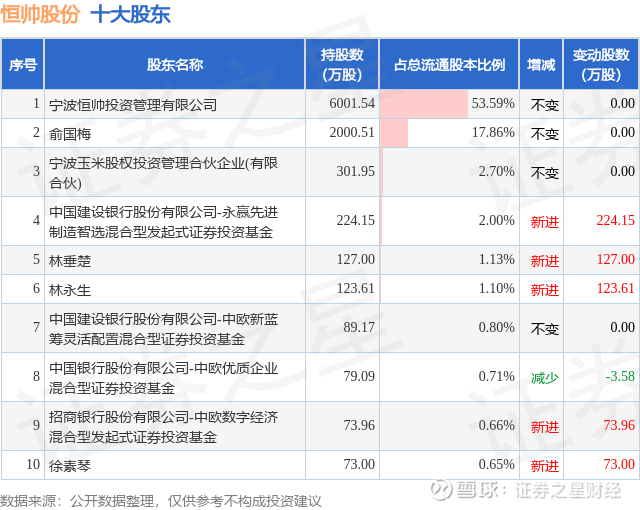Click the -3.58 change value
This screenshot has height=510, width=640.
(x=620, y=376)
